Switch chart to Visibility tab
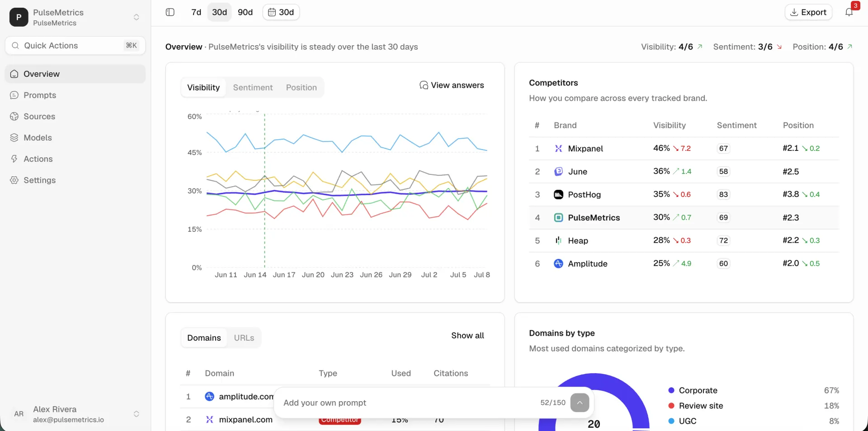868x431 pixels. tap(203, 88)
